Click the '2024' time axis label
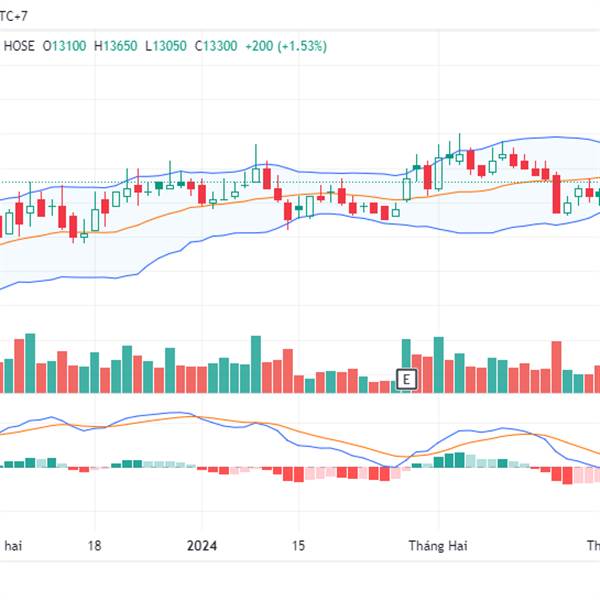600x600 pixels. coord(202,545)
